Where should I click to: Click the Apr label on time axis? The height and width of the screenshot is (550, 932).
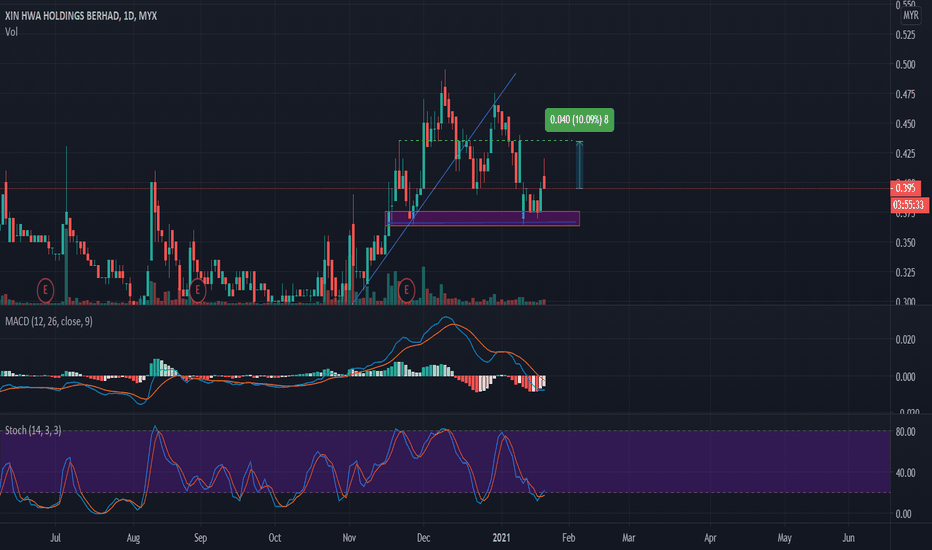(x=710, y=538)
